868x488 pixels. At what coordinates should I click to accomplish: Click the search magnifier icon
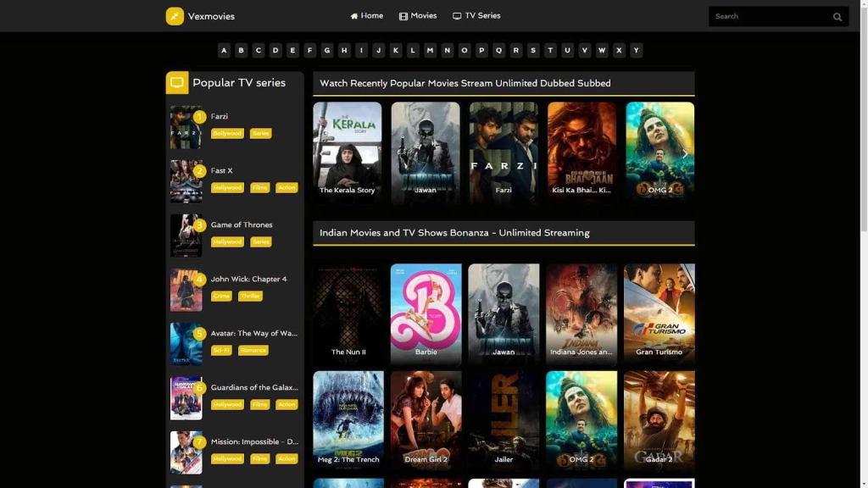click(837, 17)
